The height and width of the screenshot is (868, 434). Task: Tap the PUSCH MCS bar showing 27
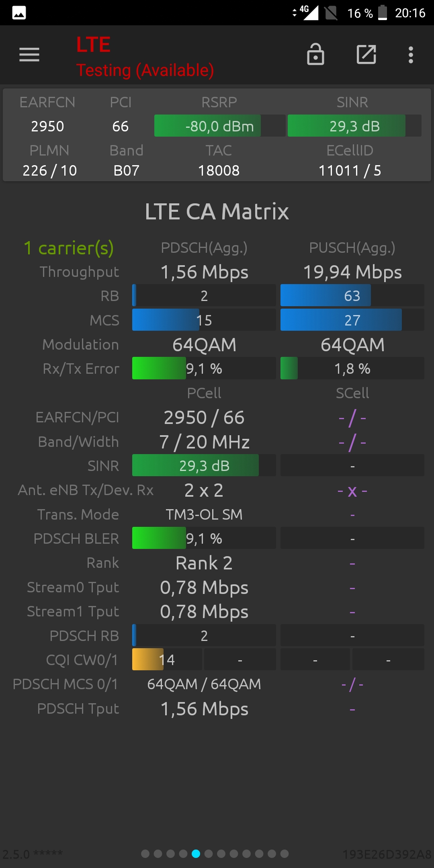(x=352, y=320)
